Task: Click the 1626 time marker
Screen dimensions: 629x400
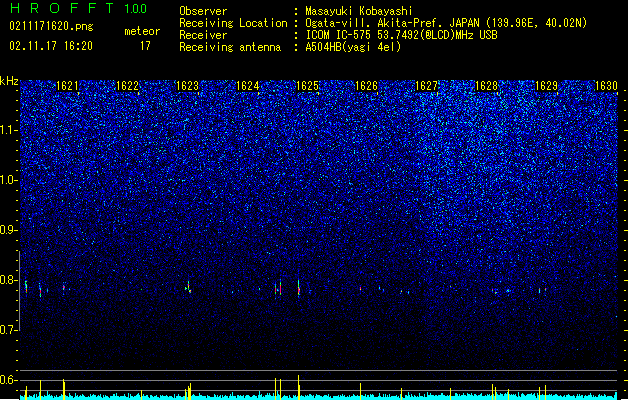Action: [x=367, y=86]
